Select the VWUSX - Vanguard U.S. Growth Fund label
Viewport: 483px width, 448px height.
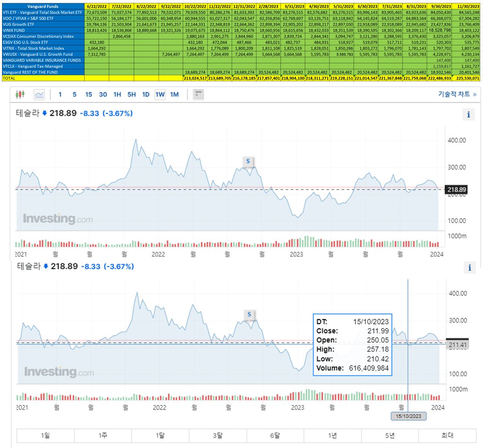coord(43,54)
